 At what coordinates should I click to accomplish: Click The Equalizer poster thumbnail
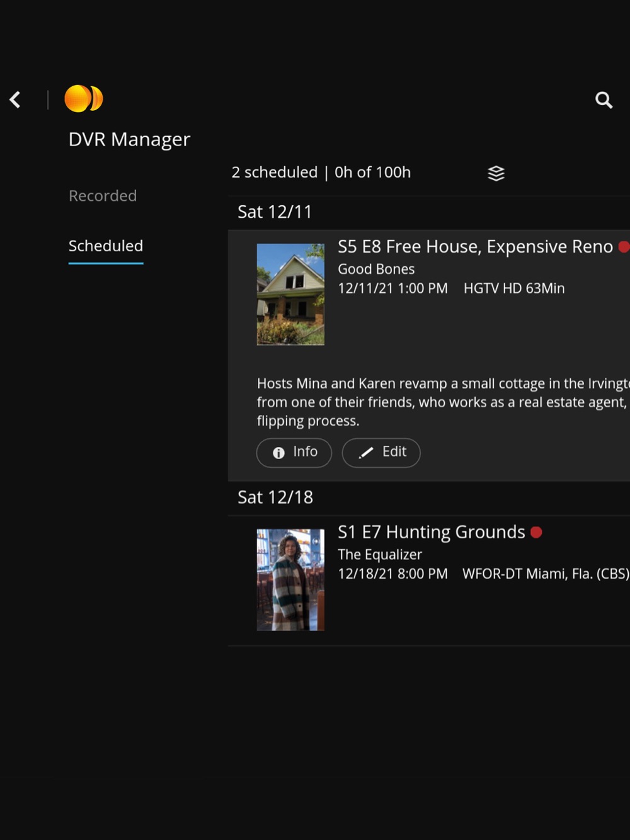[x=290, y=579]
